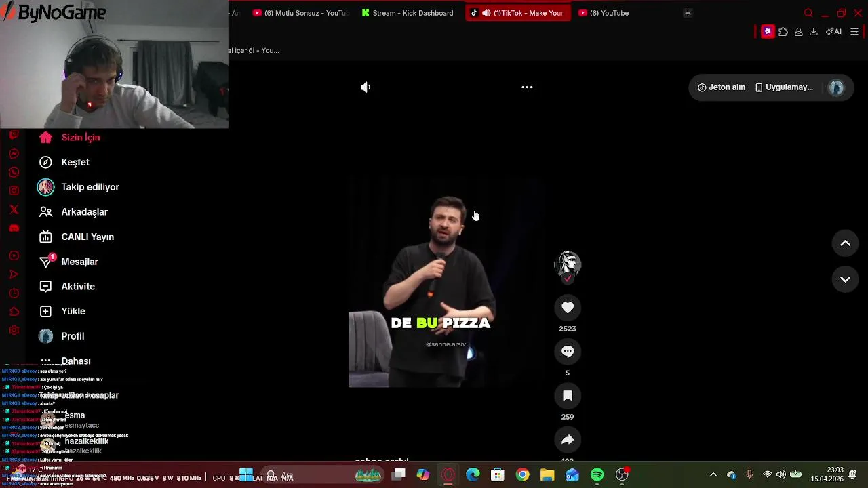The image size is (868, 488).
Task: Open the creator's avatar beside the video
Action: 568,264
